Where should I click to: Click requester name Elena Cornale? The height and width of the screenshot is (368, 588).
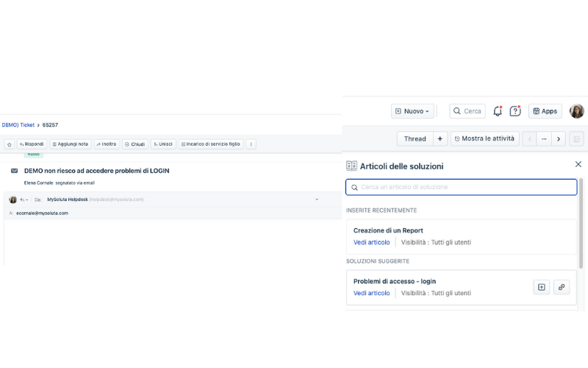39,183
